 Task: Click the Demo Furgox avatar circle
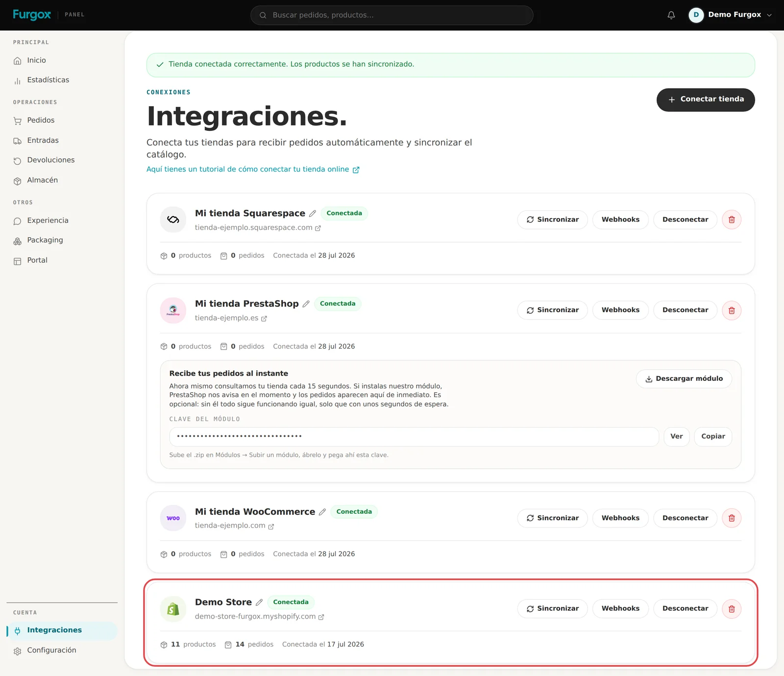pos(696,15)
